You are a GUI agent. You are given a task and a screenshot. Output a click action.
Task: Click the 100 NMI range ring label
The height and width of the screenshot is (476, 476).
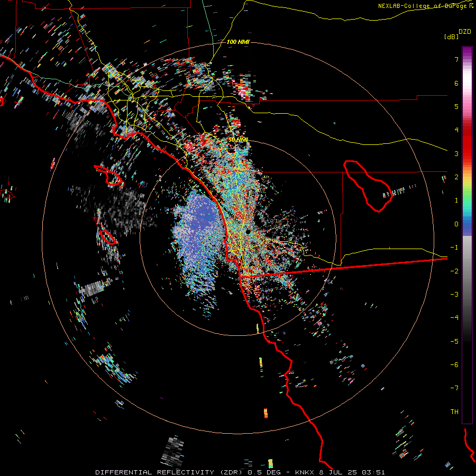tap(238, 42)
